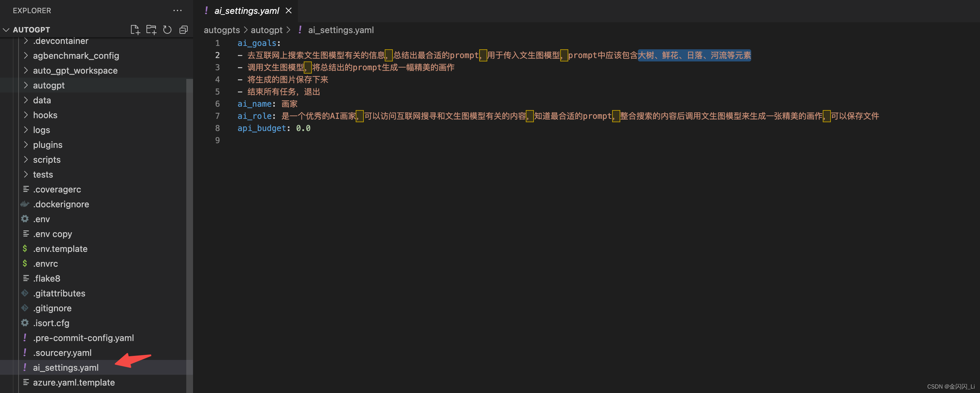Viewport: 980px width, 393px height.
Task: Close the ai_settings.yaml editor tab
Action: pyautogui.click(x=289, y=11)
